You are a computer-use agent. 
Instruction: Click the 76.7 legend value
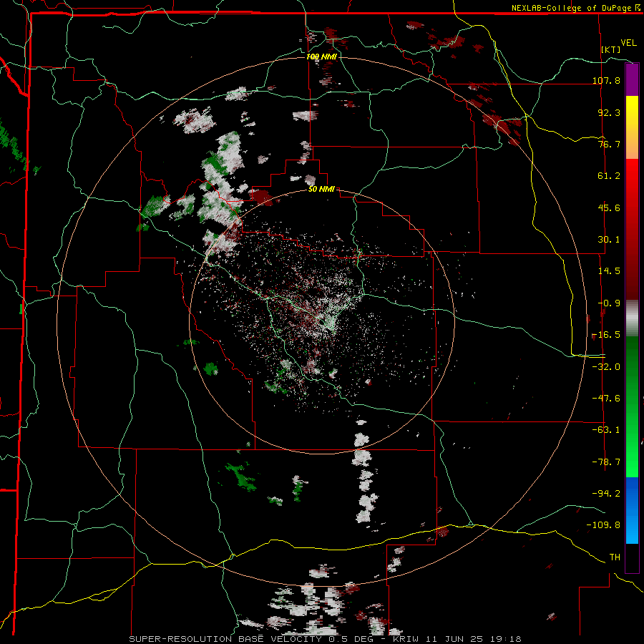point(609,144)
